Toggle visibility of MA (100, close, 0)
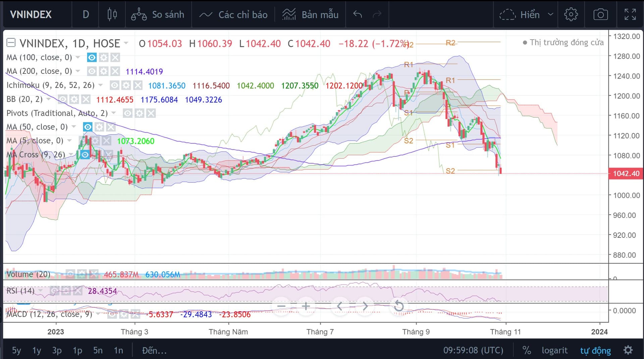The height and width of the screenshot is (359, 644). pyautogui.click(x=92, y=57)
